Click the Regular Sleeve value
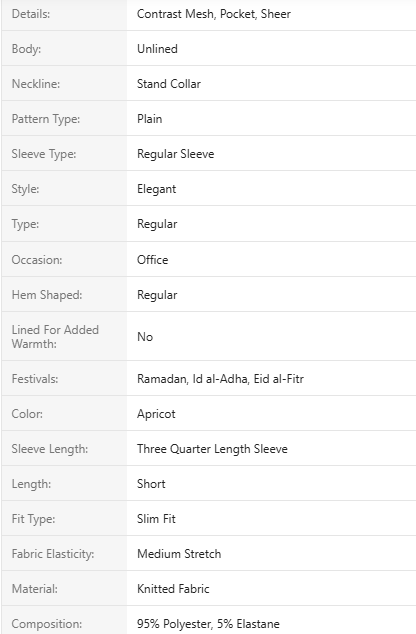Image resolution: width=416 pixels, height=634 pixels. coord(175,154)
